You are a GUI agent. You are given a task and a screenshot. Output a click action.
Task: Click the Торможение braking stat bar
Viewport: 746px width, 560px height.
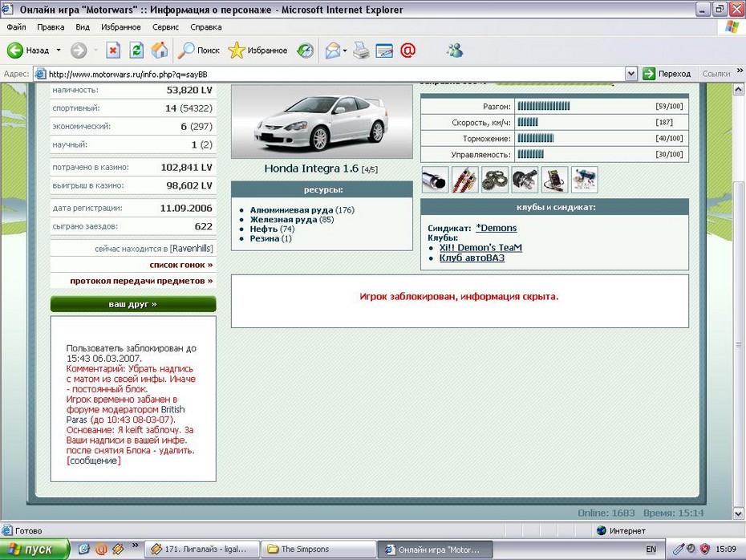coord(536,139)
